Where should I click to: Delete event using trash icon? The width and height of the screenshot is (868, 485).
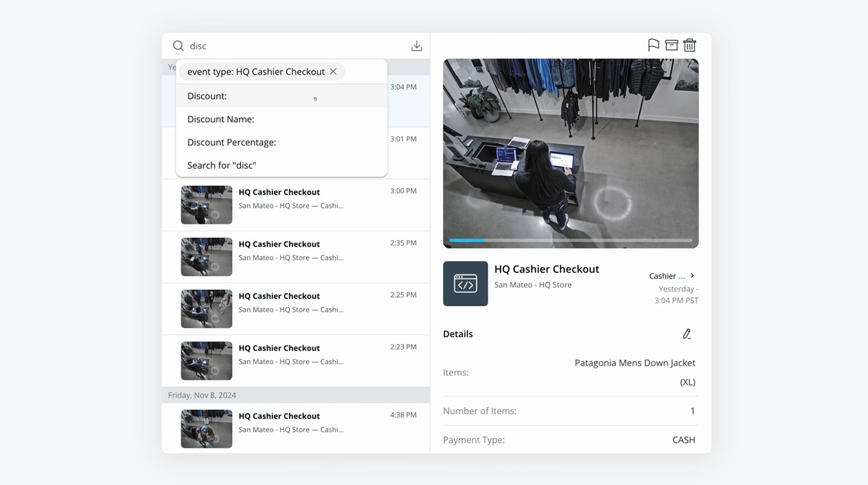690,45
